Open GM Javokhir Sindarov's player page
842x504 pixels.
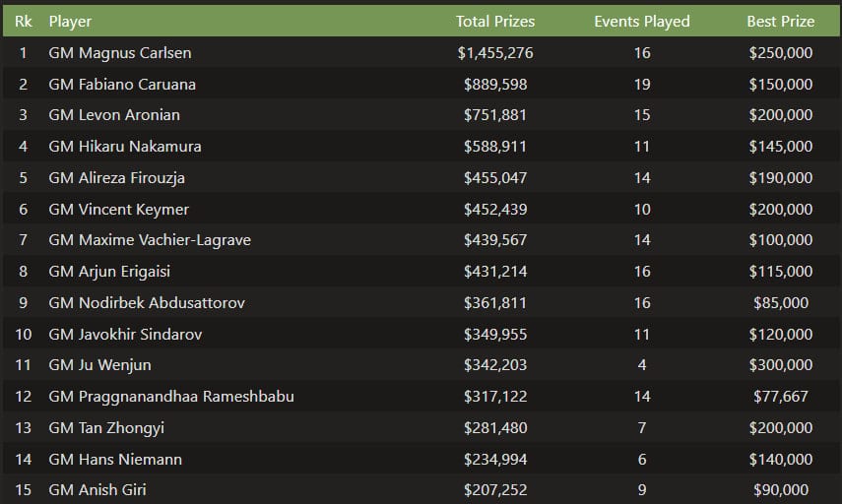click(x=125, y=335)
